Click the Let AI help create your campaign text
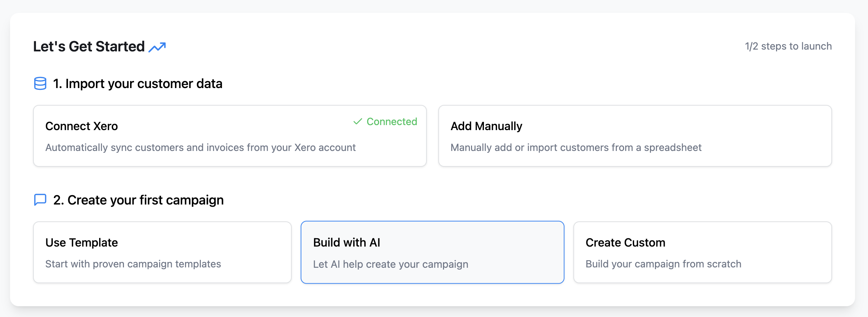This screenshot has height=317, width=868. pyautogui.click(x=391, y=264)
